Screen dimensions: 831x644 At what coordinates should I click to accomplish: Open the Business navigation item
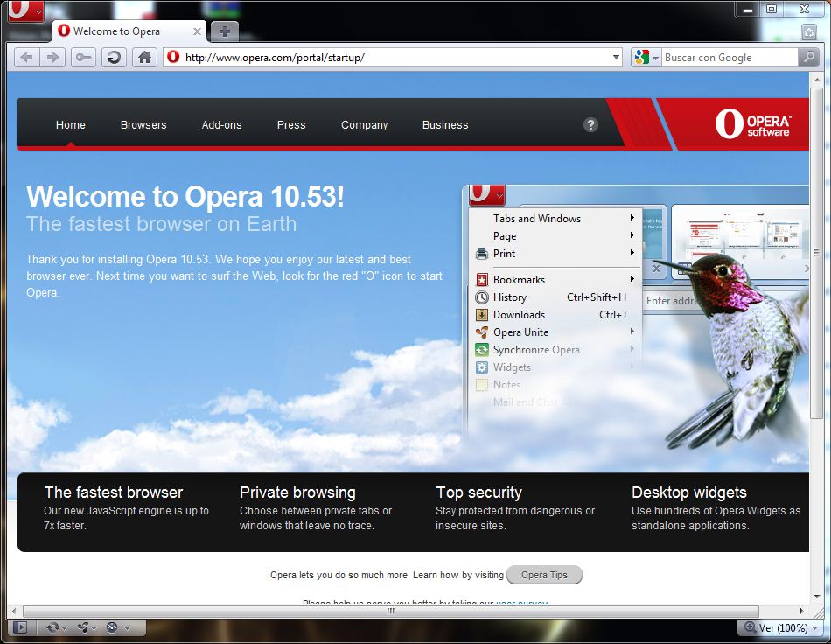(445, 124)
